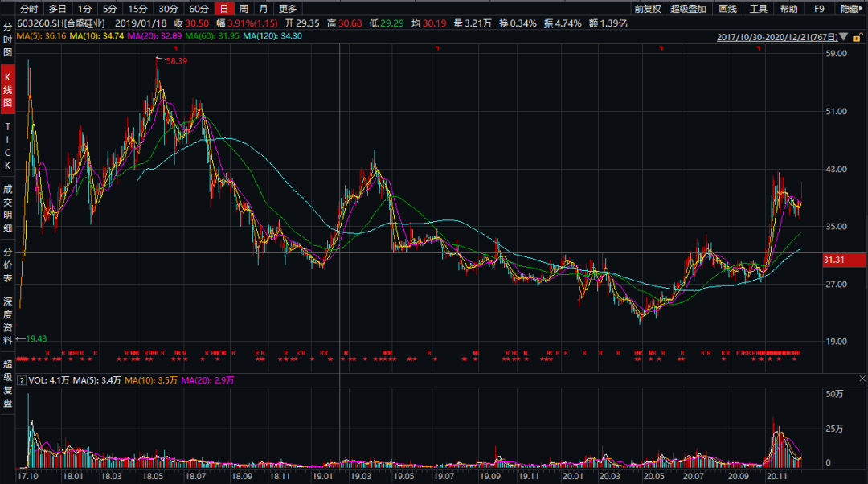The height and width of the screenshot is (484, 868).
Task: Switch to 分时 intraday period
Action: point(29,9)
